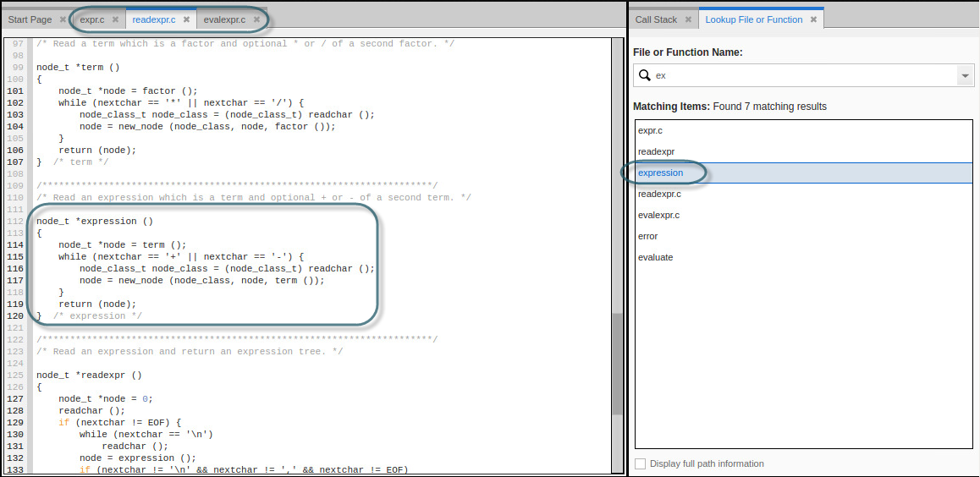Switch to the expr.c tab
Viewport: 980px width, 477px height.
(x=92, y=19)
